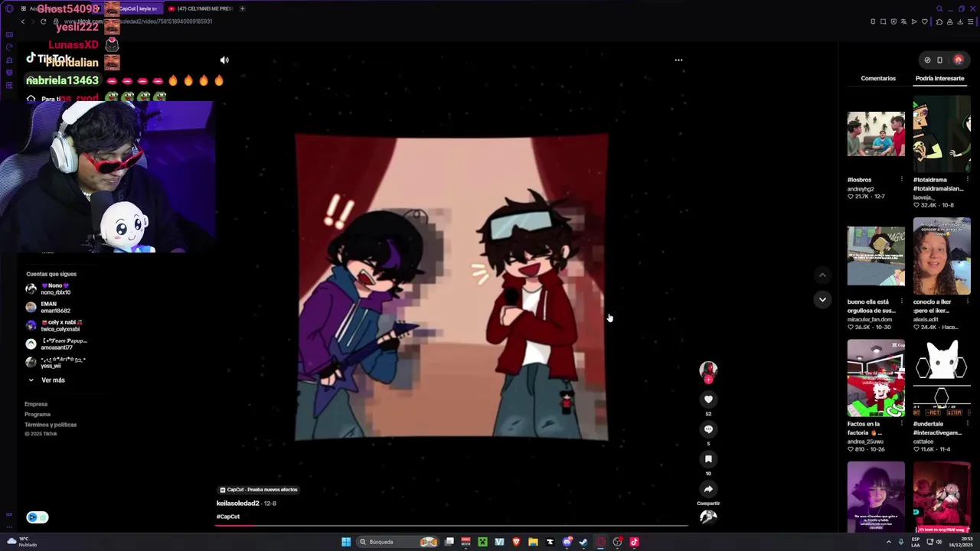Open the browser easy setup sliders icon
The height and width of the screenshot is (551, 980).
pyautogui.click(x=971, y=21)
